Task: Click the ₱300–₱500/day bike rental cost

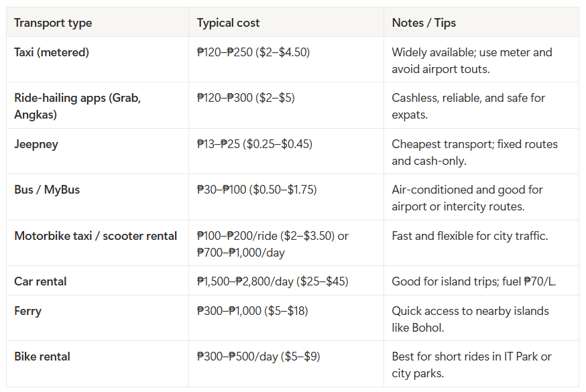Action: point(258,356)
